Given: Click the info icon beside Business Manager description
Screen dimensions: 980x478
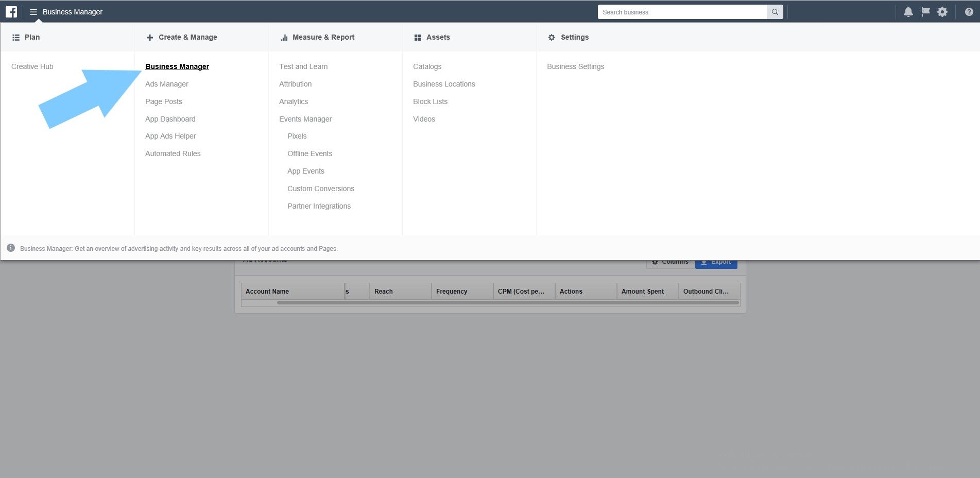Looking at the screenshot, I should pos(11,248).
